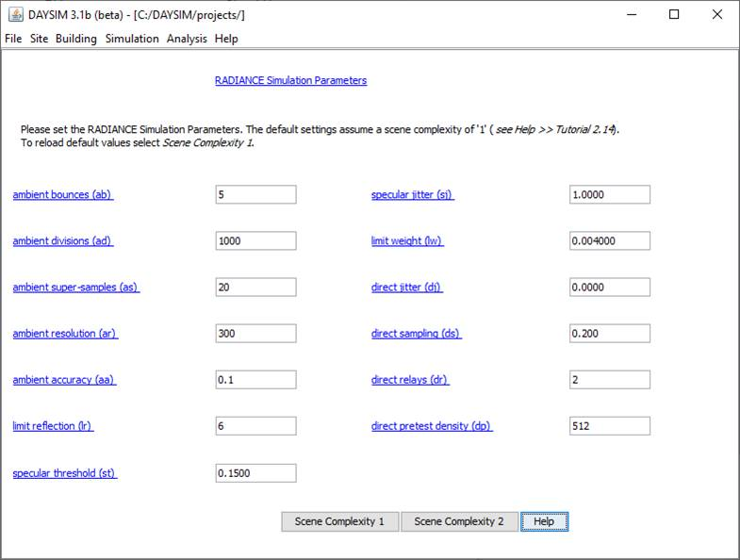Minimize the DAYSIM window
This screenshot has height=560, width=740.
click(632, 15)
